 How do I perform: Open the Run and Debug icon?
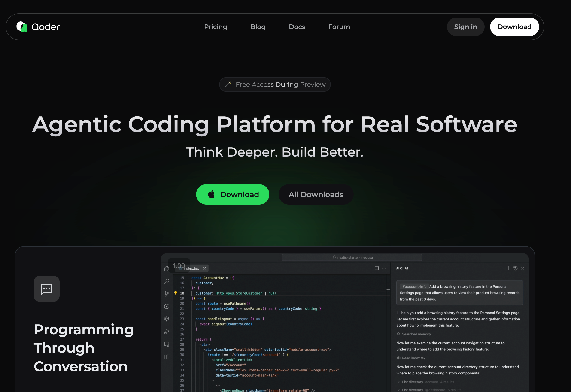tap(167, 332)
